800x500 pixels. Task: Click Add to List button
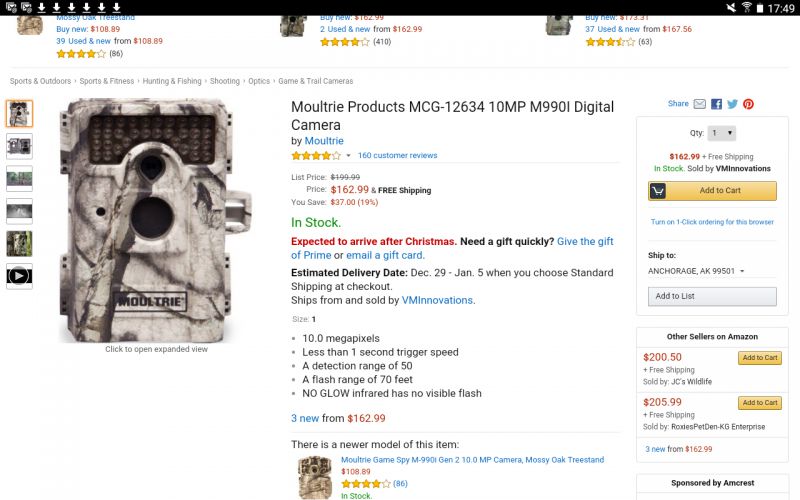[712, 296]
